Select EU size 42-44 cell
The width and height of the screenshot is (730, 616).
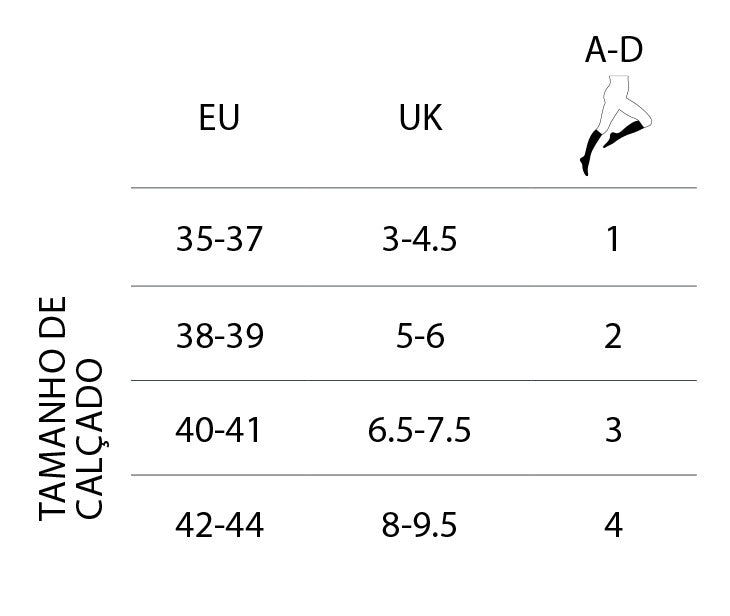coord(219,525)
